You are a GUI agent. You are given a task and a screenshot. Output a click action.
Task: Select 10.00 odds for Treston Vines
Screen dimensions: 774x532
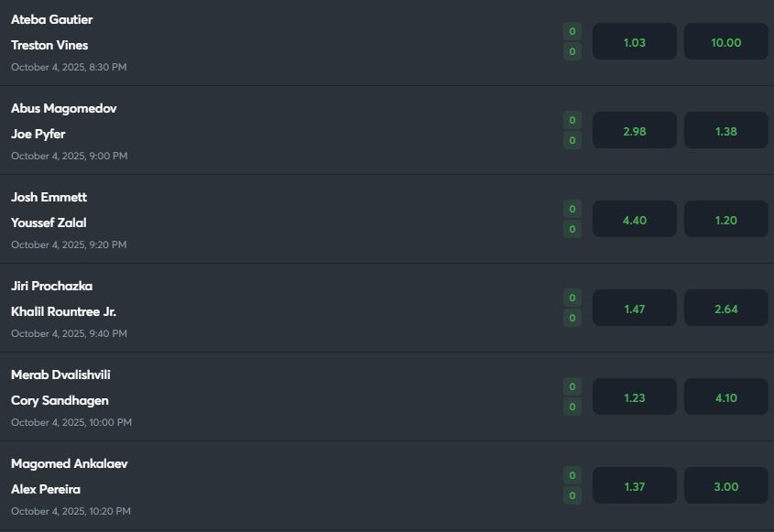point(725,42)
